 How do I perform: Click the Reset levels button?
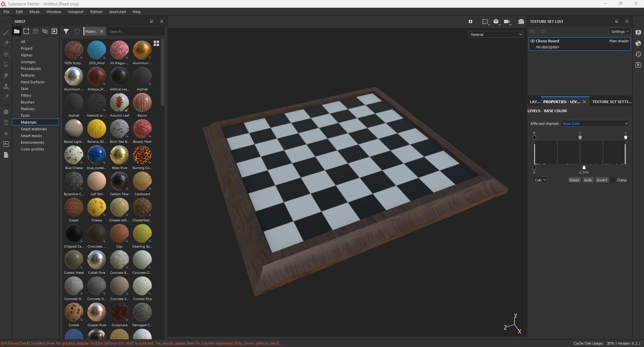pos(574,180)
